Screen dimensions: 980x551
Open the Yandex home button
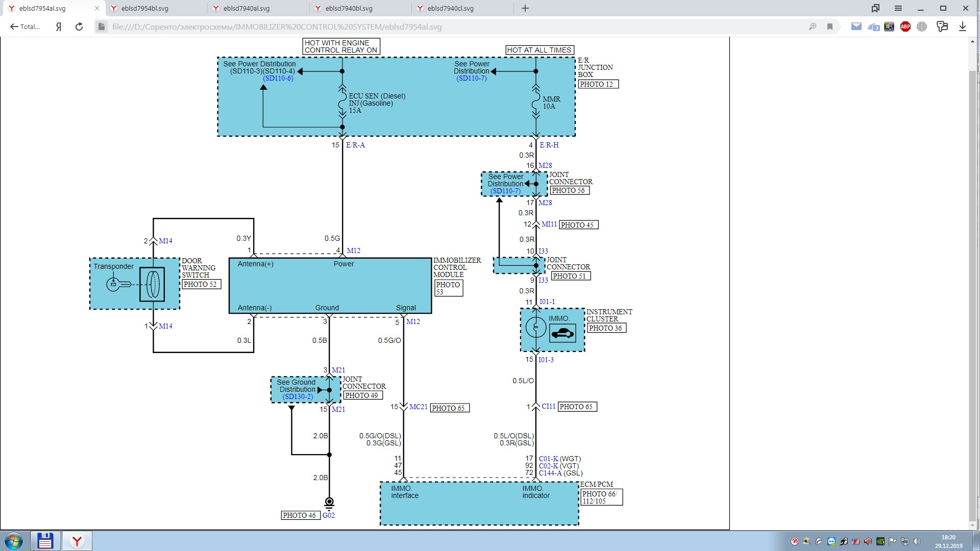59,27
